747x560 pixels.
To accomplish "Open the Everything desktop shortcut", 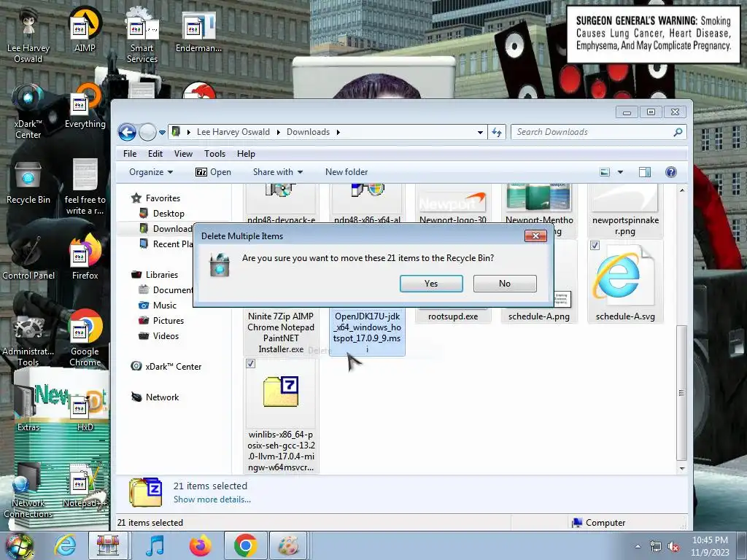I will (85, 106).
